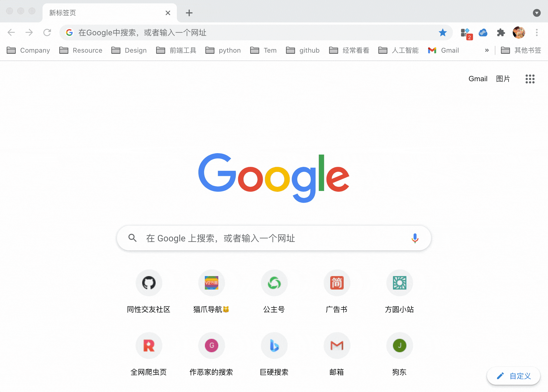Start voice search with the microphone icon
This screenshot has width=548, height=392.
point(415,238)
